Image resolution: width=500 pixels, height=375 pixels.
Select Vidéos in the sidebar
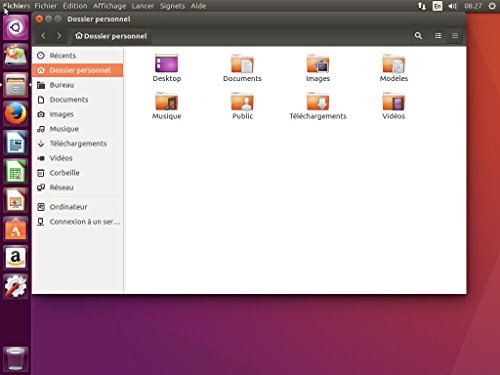[78, 158]
